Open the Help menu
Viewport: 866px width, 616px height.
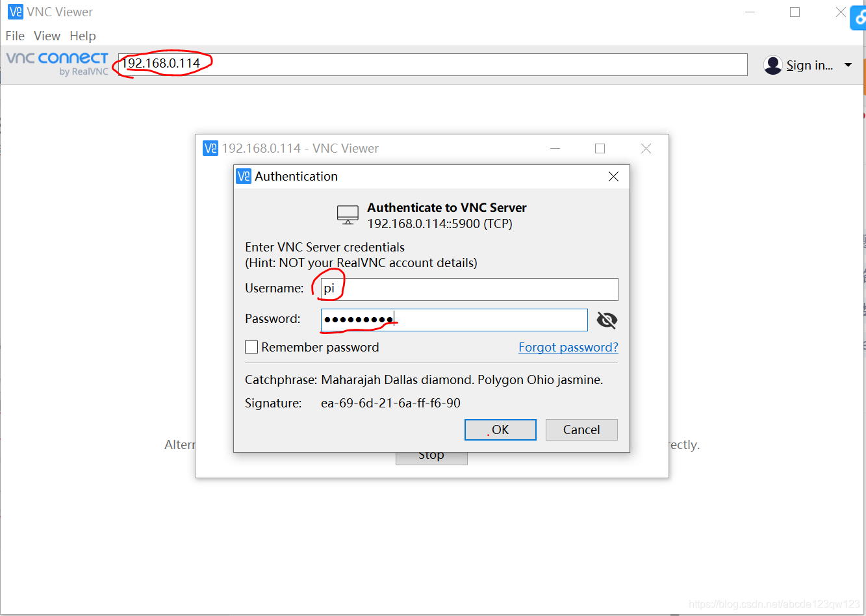coord(83,36)
